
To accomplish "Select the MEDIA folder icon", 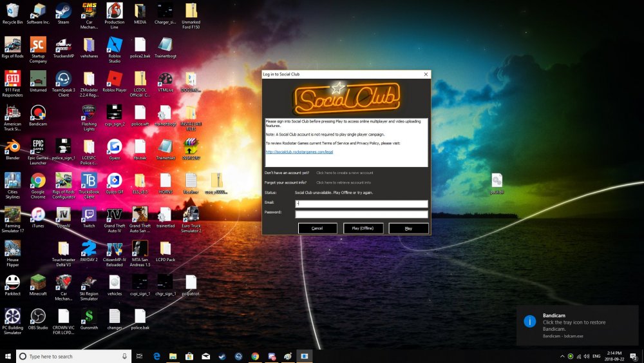I will click(140, 14).
